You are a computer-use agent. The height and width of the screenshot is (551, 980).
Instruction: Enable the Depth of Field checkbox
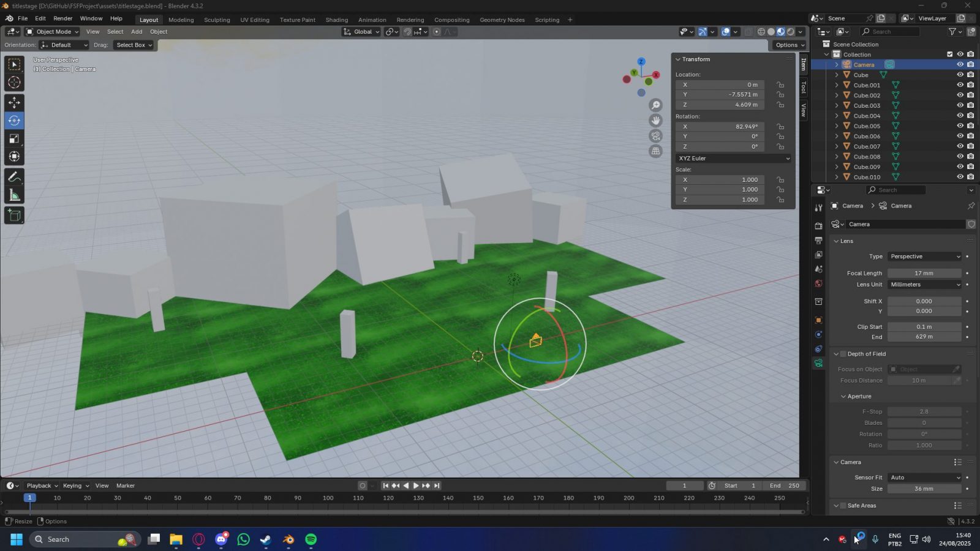[843, 354]
